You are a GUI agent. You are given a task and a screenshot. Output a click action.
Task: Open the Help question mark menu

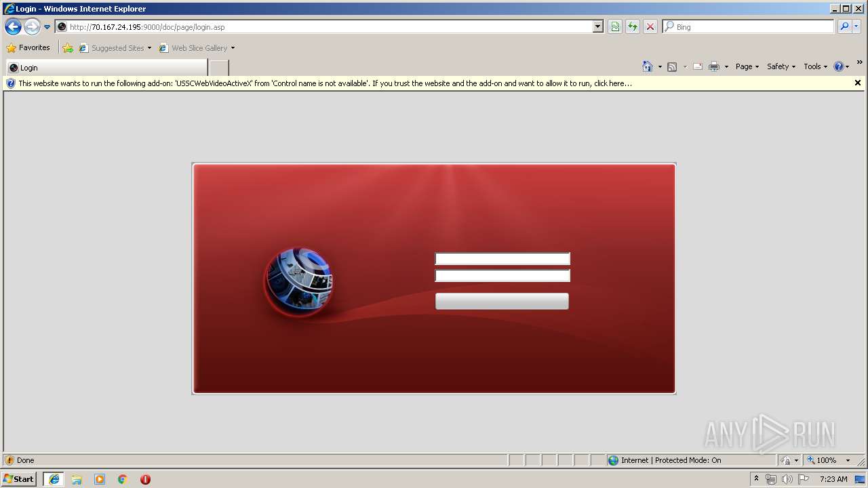[x=842, y=66]
